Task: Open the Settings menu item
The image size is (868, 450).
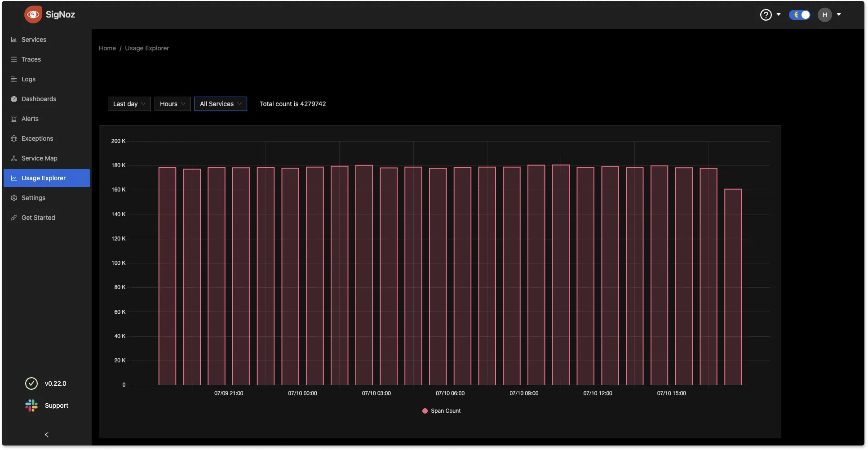Action: point(34,197)
